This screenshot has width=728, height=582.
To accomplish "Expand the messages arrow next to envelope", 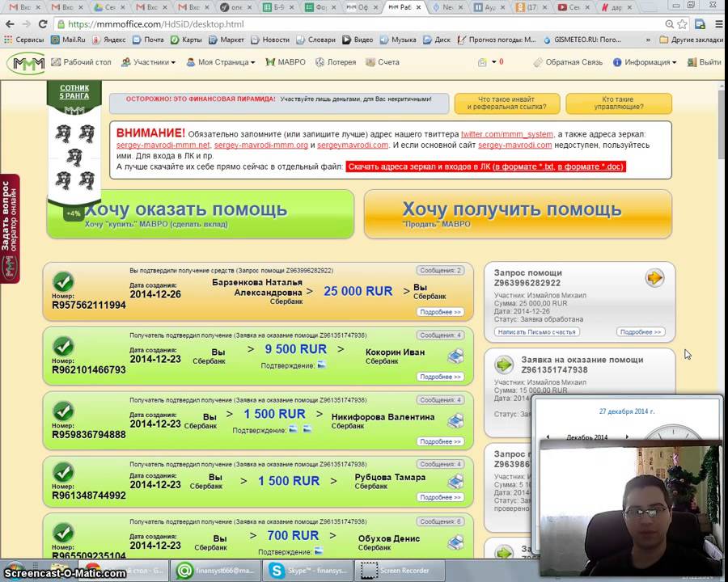I will (x=494, y=61).
